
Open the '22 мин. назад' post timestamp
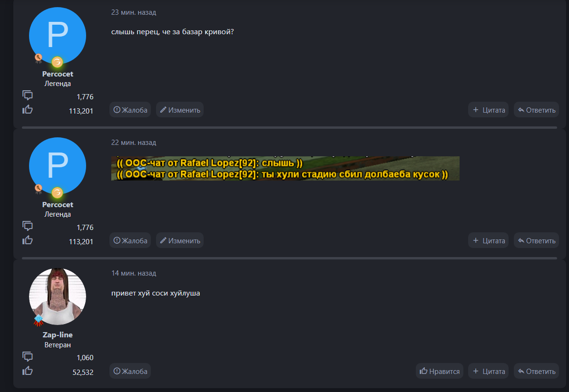(134, 143)
